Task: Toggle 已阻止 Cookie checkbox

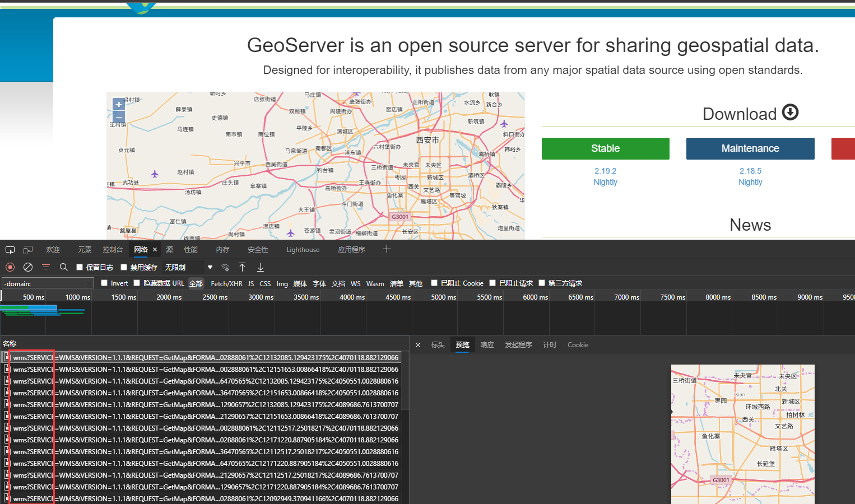Action: 434,283
